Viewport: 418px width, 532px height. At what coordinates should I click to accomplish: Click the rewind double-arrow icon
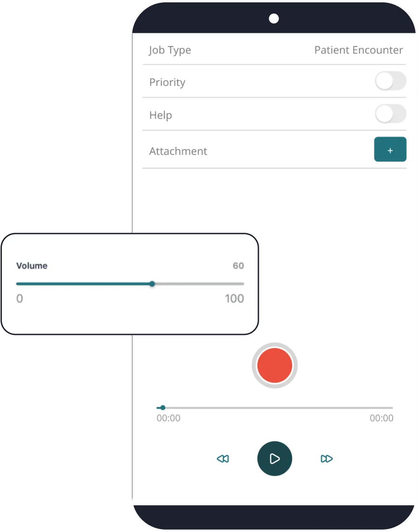(x=223, y=459)
